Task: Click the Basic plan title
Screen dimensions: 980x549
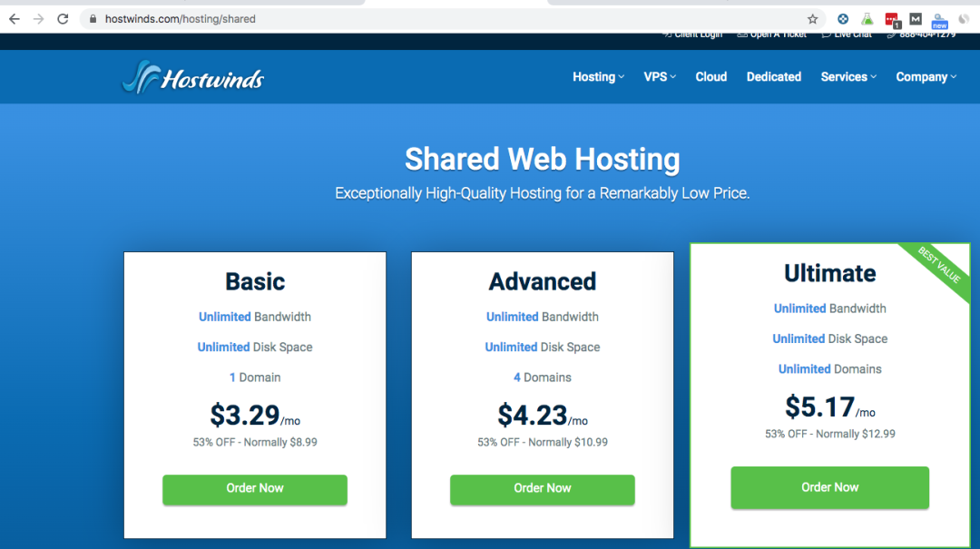Action: click(255, 281)
